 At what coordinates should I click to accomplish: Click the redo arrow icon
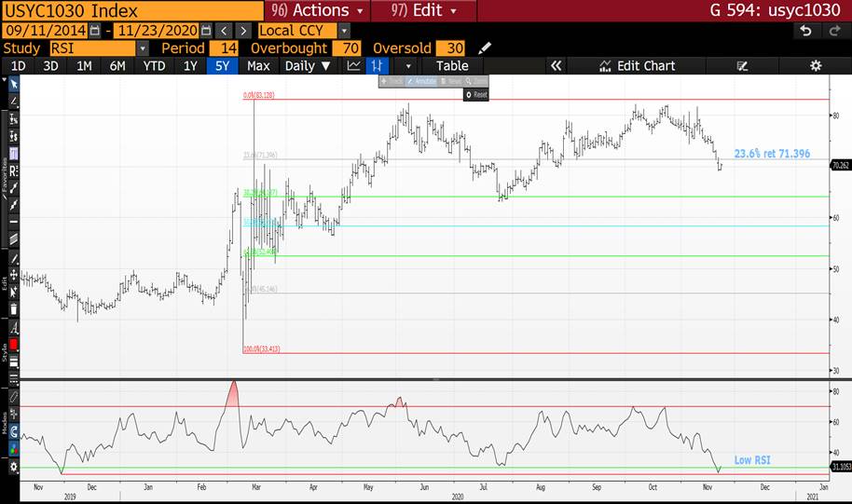[x=833, y=31]
